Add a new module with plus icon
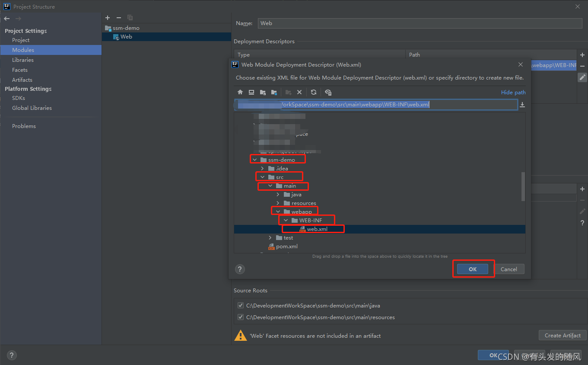 pyautogui.click(x=108, y=18)
